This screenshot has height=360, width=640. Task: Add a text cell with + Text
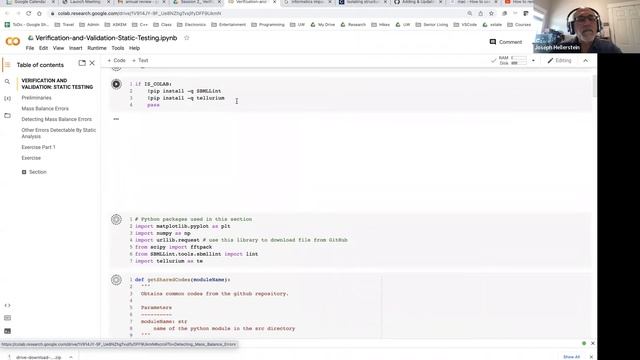(140, 60)
